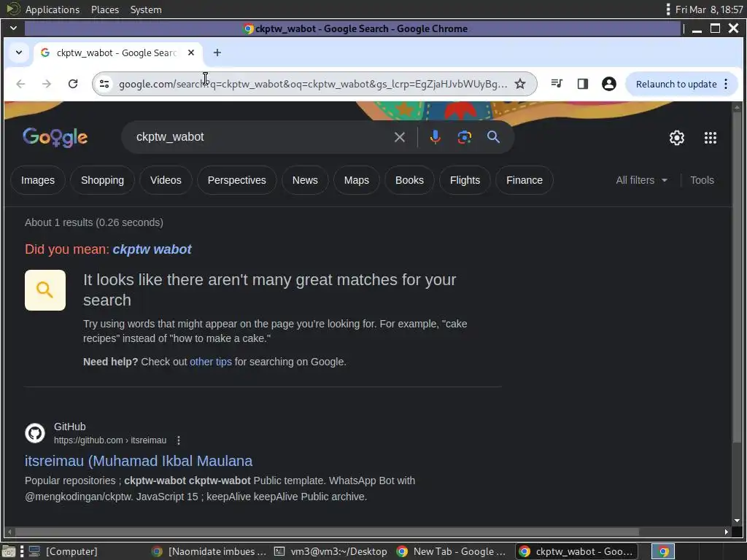Expand All filters dropdown
This screenshot has height=560, width=747.
[x=642, y=180]
